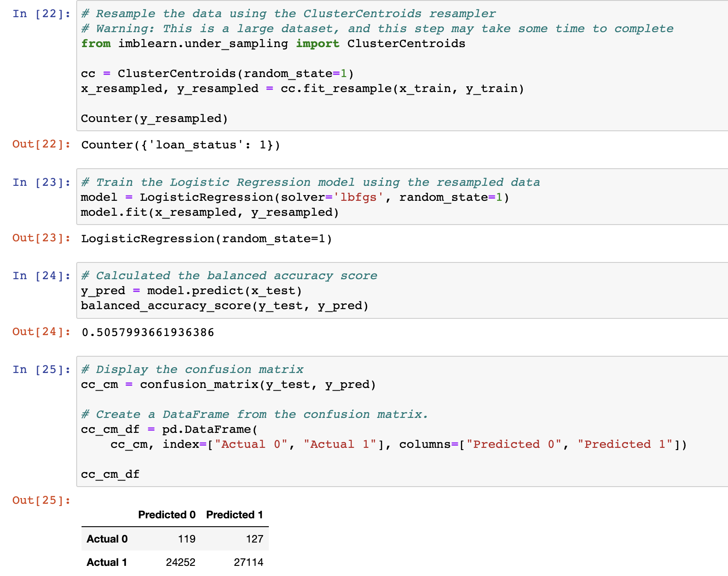Click the confusion_matrix(y_test, y_pred) code line

point(229,384)
